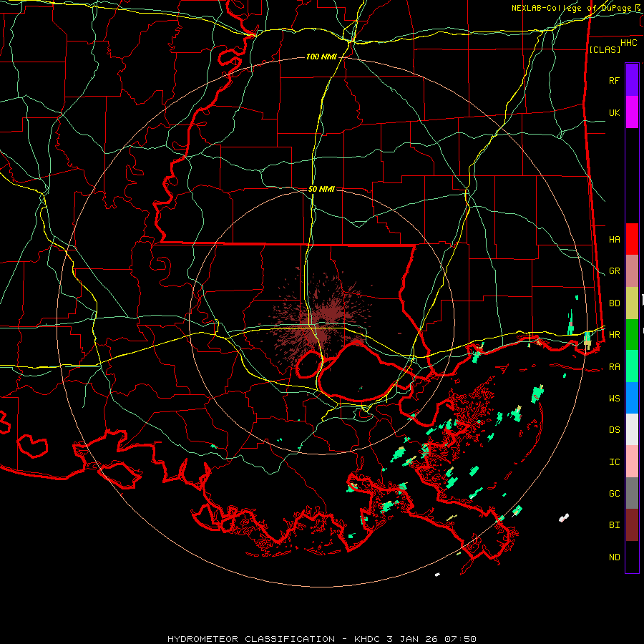Viewport: 644px width, 644px height.
Task: Click the GC legend label
Action: 614,494
